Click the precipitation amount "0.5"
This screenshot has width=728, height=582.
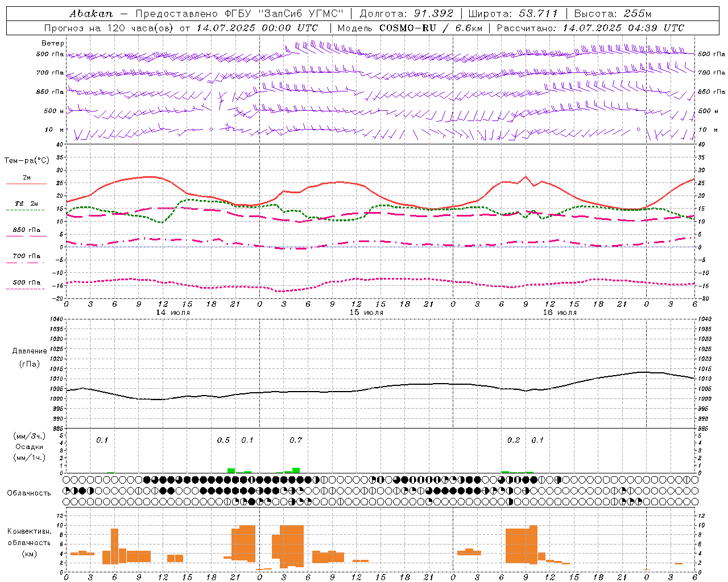tap(224, 440)
